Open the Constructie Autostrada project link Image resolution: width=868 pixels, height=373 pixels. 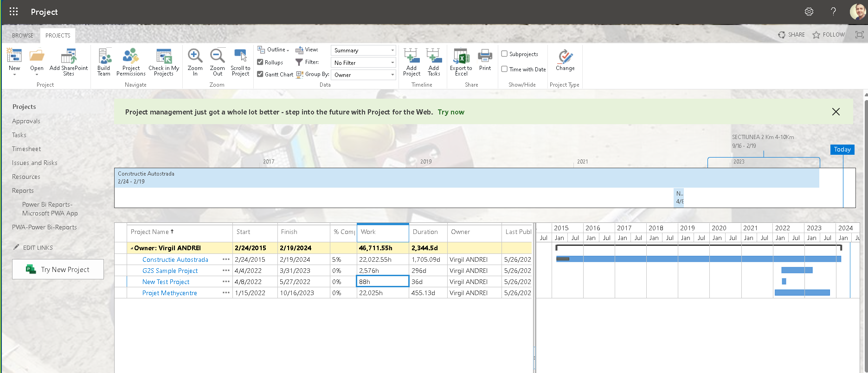pos(175,259)
